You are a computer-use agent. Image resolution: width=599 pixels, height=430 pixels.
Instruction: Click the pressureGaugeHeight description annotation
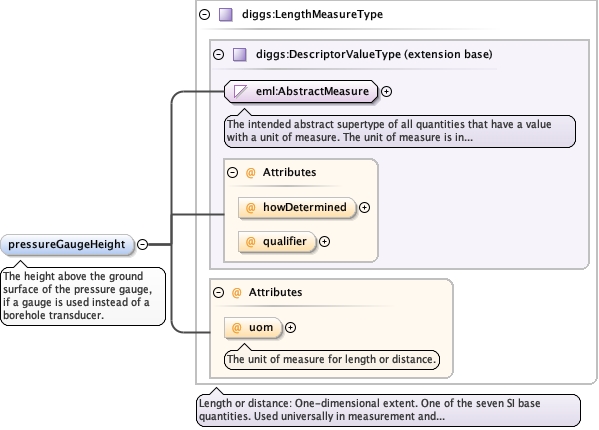(83, 296)
